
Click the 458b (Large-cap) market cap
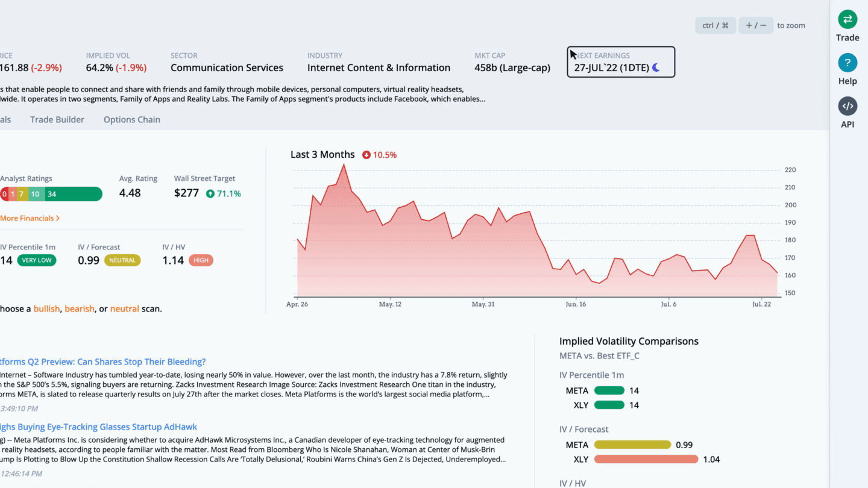[512, 67]
